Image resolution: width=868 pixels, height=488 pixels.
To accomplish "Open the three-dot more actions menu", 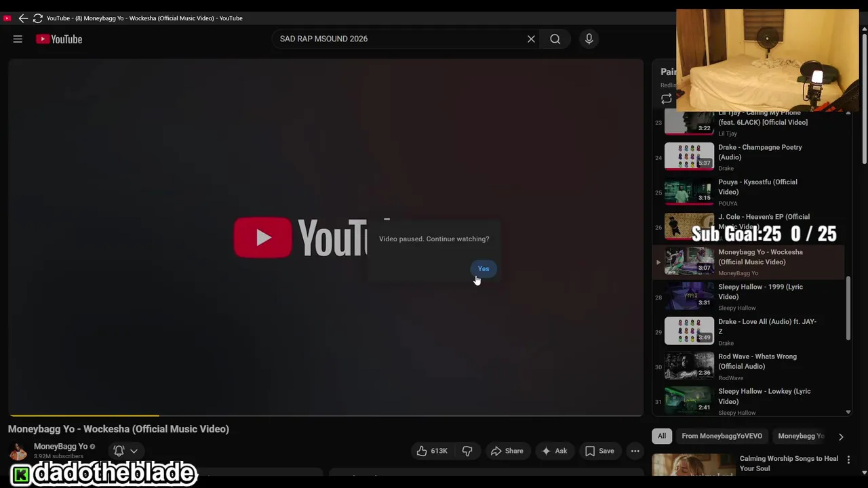I will [x=635, y=451].
